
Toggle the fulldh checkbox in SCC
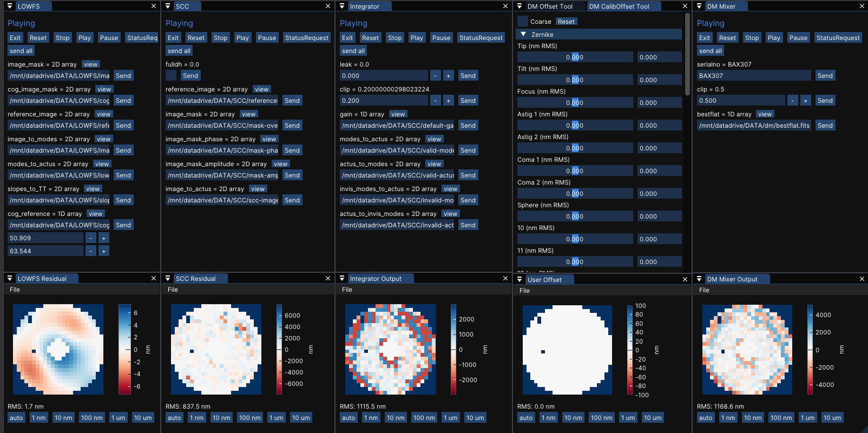pos(170,75)
